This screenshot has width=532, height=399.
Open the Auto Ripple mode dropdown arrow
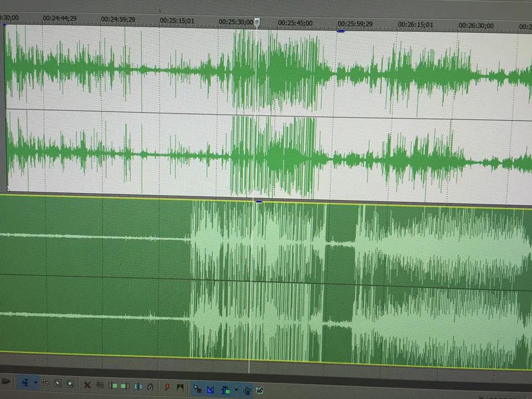point(236,390)
